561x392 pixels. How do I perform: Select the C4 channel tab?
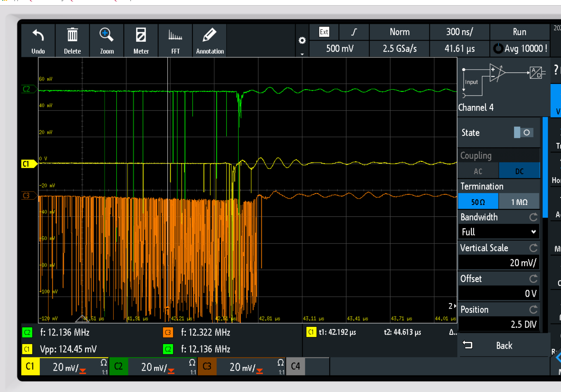pyautogui.click(x=296, y=367)
